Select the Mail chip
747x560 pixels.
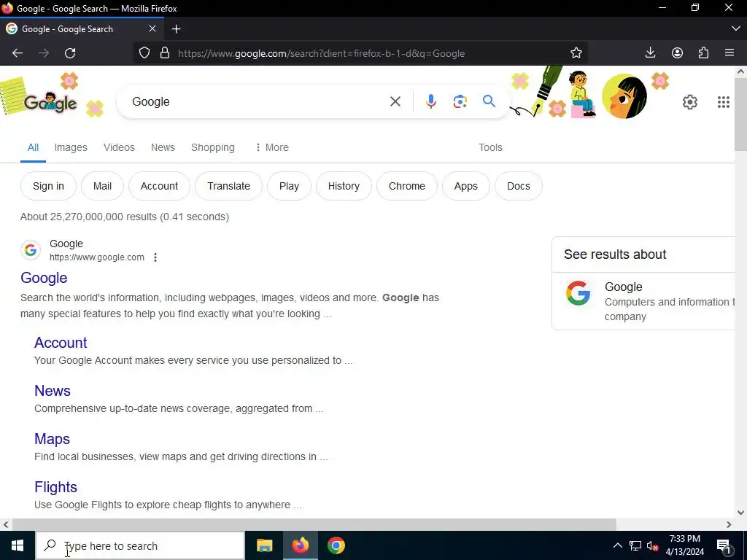[x=102, y=186]
